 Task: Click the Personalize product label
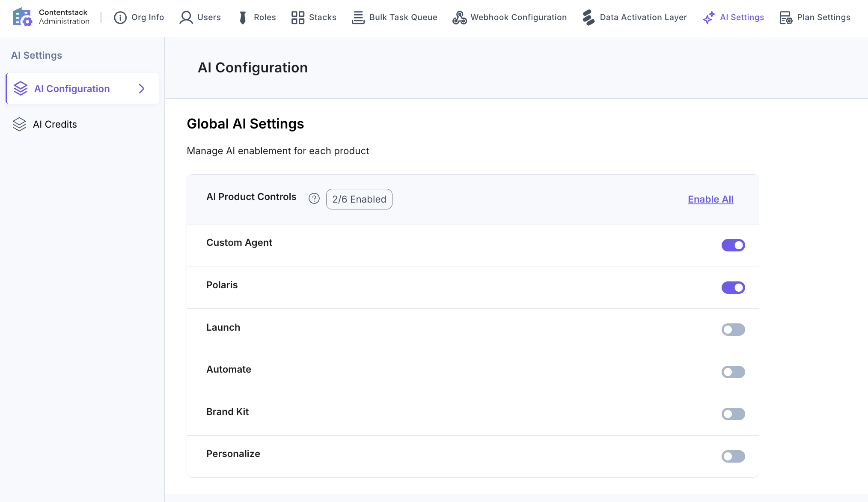click(233, 454)
